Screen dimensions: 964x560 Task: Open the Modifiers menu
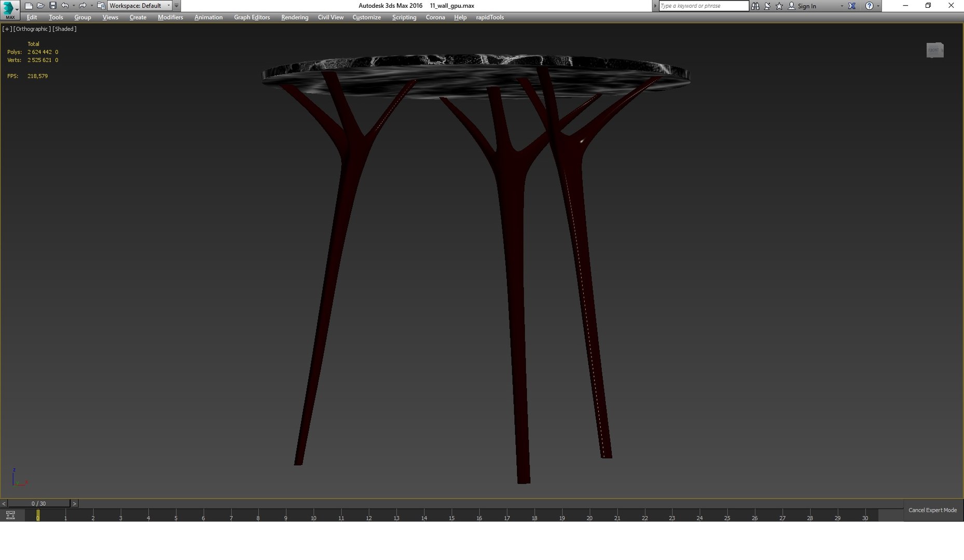click(x=170, y=17)
